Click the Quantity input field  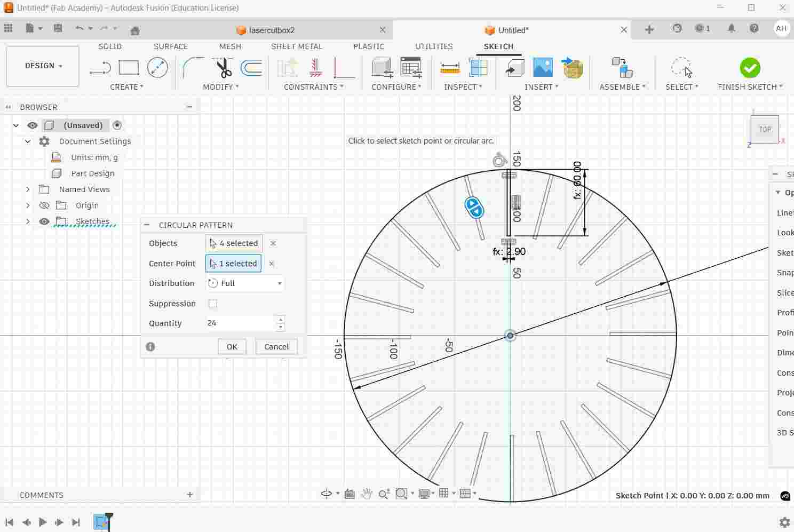point(240,323)
